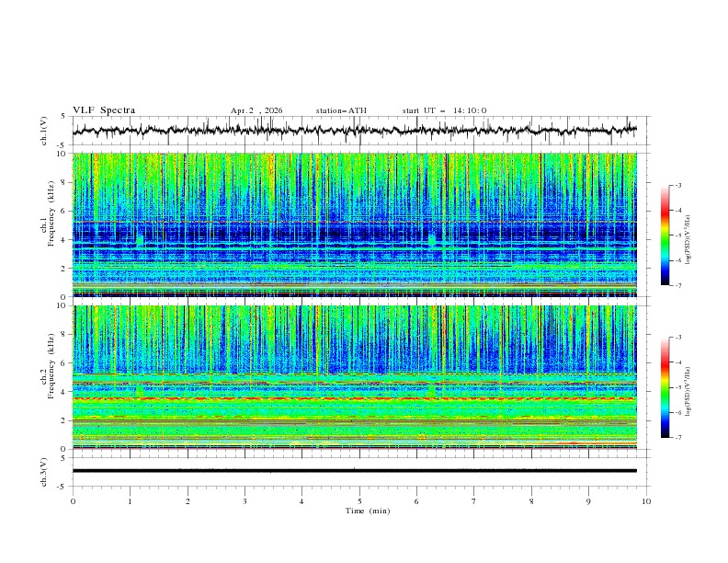
Task: Click the time axis tick label "8"
Action: tap(531, 501)
